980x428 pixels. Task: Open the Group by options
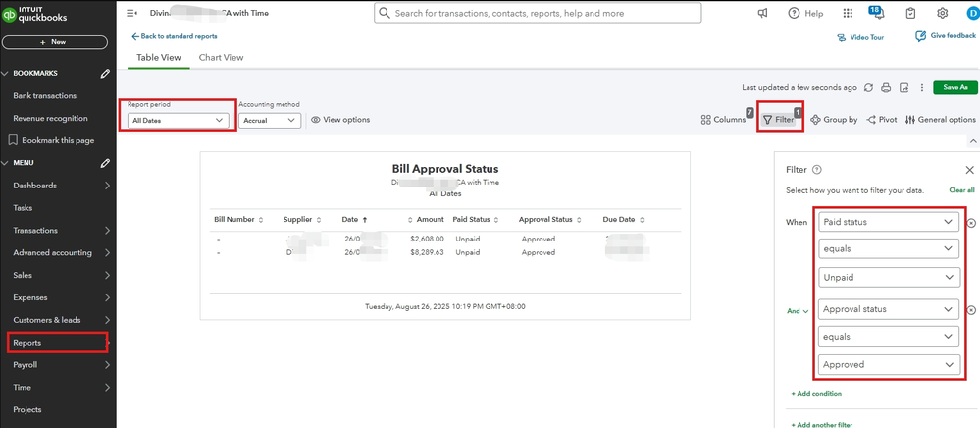click(834, 120)
